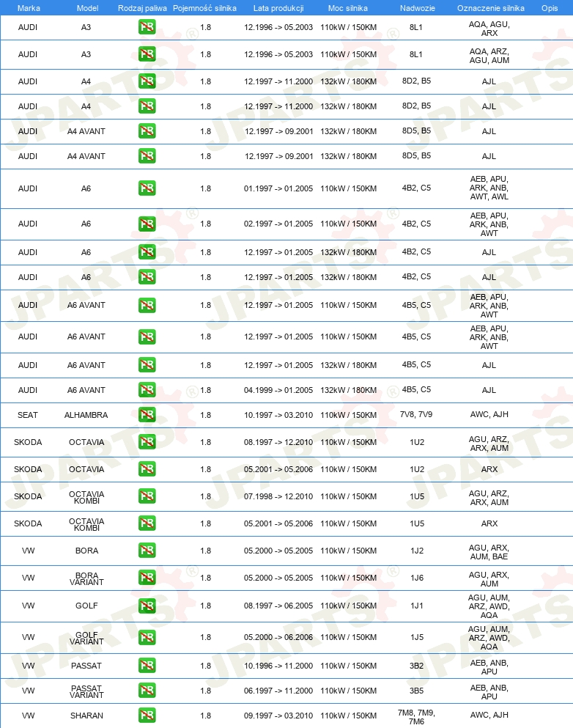The width and height of the screenshot is (573, 728).
Task: Select the GOLF VARIANT model cell
Action: tap(86, 638)
